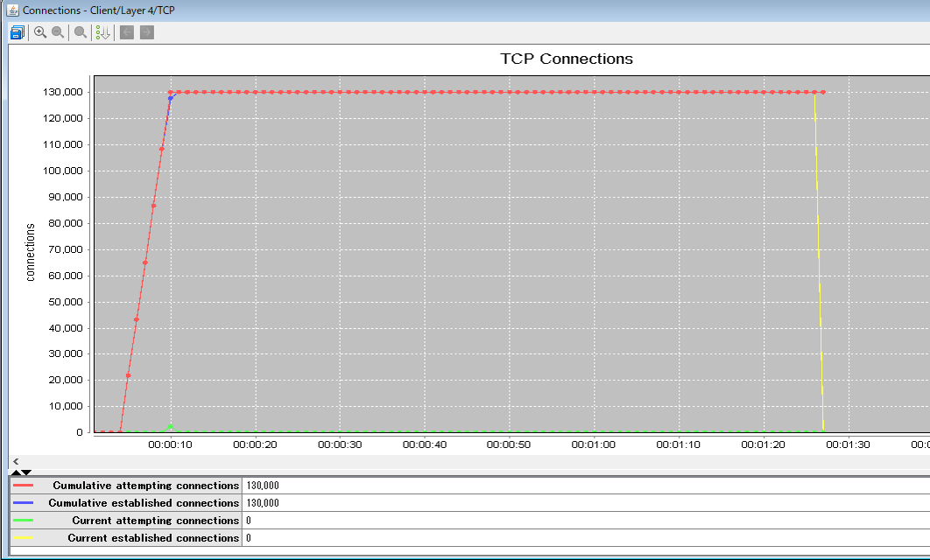The height and width of the screenshot is (560, 930).
Task: Click the green dots down-arrow icon
Action: (x=102, y=32)
